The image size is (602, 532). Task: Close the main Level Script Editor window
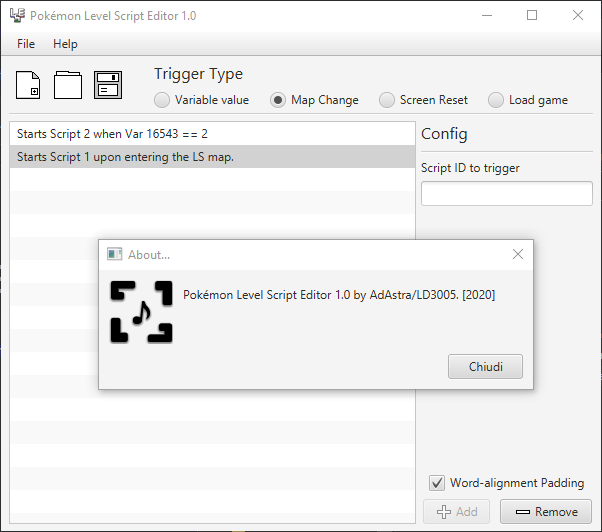click(578, 15)
